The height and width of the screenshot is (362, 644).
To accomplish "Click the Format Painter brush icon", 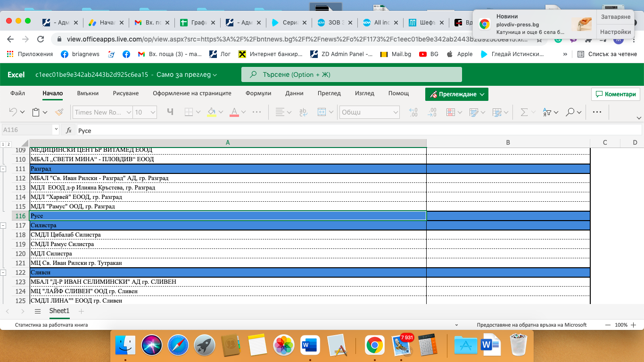I will coord(59,112).
